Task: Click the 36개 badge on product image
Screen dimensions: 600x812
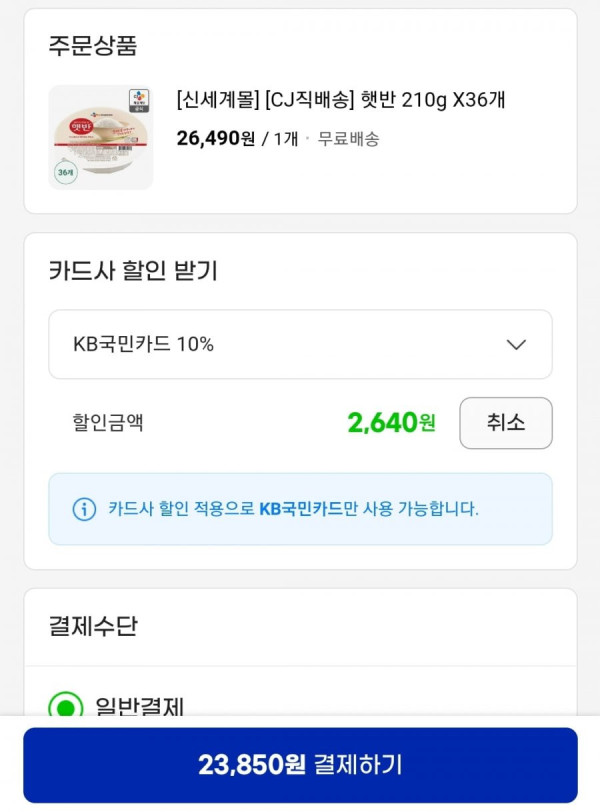Action: click(x=66, y=172)
